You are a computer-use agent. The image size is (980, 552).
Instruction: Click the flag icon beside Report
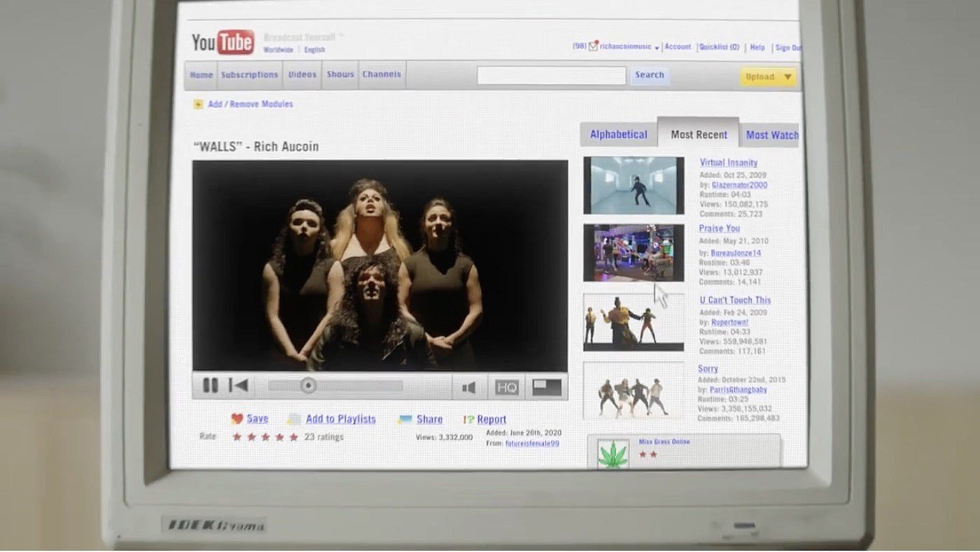coord(469,420)
